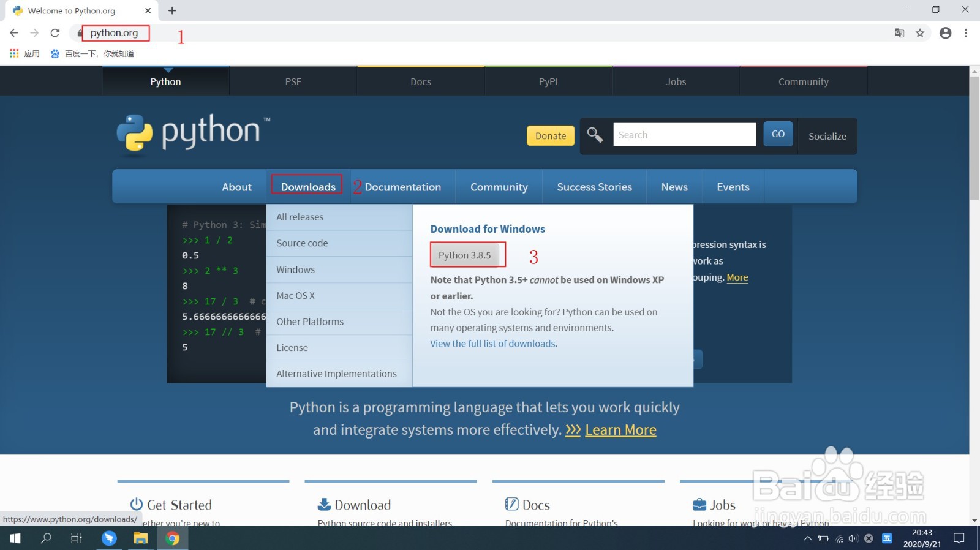This screenshot has width=980, height=550.
Task: Reload the python.org page
Action: (x=55, y=33)
